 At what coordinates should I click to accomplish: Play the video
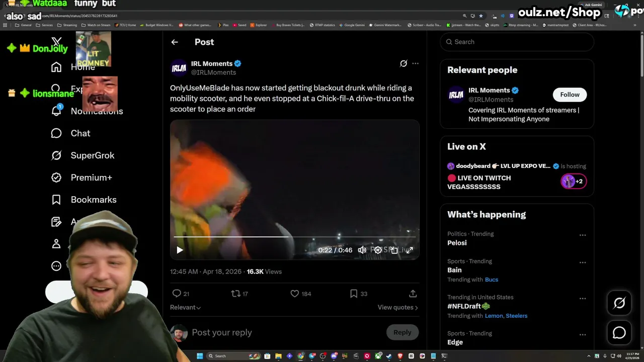[x=180, y=250]
